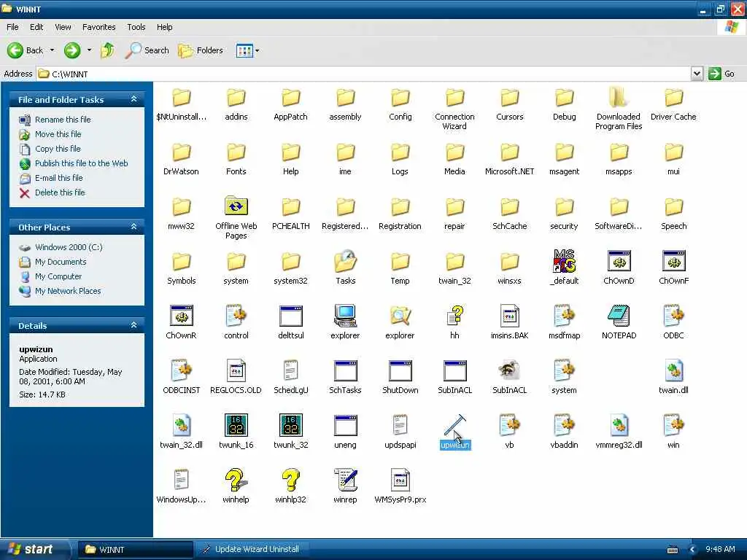Image resolution: width=747 pixels, height=560 pixels.
Task: Click the WINNT taskbar button
Action: click(135, 550)
